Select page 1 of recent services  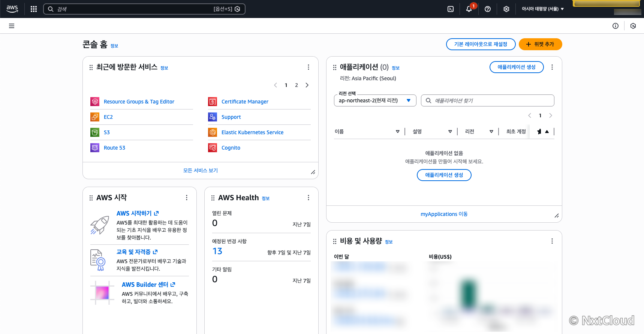286,85
